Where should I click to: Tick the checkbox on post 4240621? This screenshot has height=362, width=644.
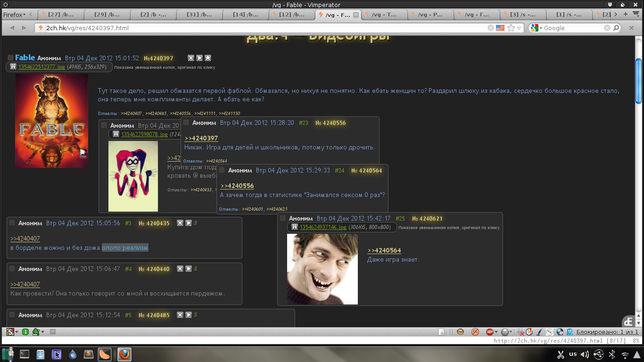click(283, 218)
